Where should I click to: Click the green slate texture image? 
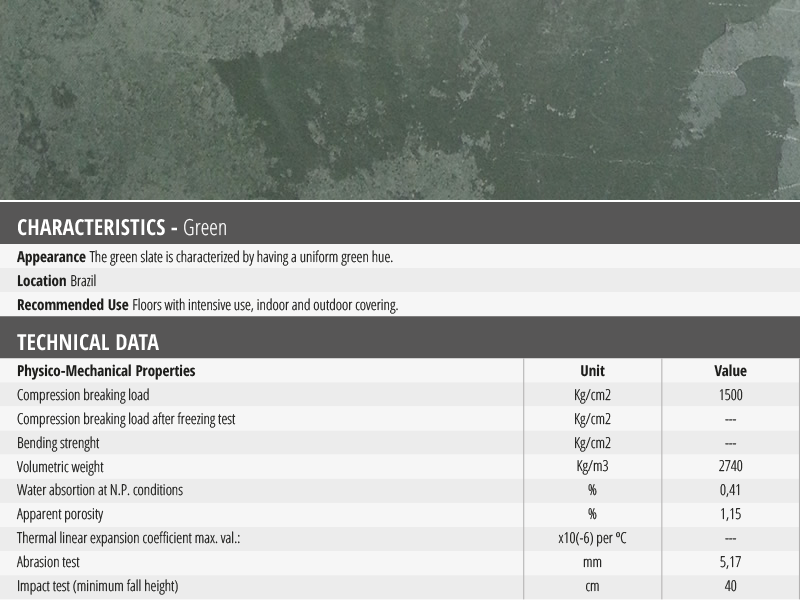[x=400, y=100]
